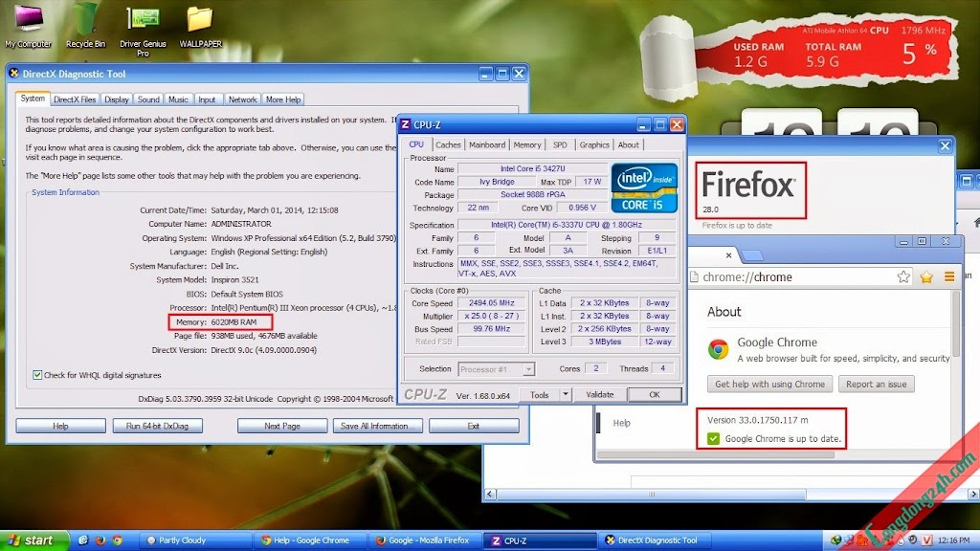Launch Firefox from the quick launch bar
The image size is (980, 551).
tap(100, 540)
